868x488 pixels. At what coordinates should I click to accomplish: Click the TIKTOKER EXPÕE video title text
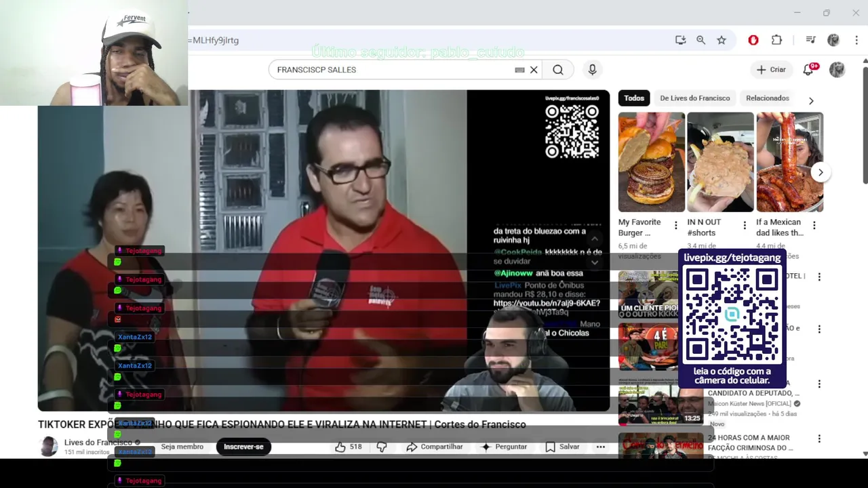pyautogui.click(x=282, y=424)
